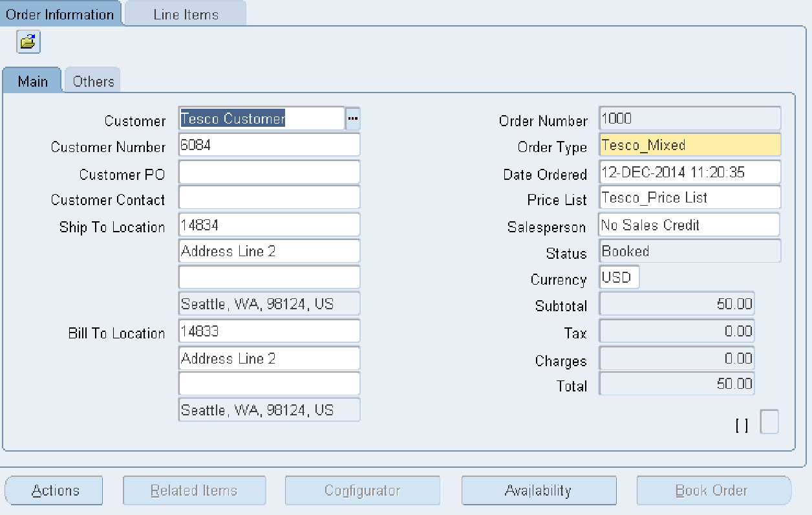The height and width of the screenshot is (515, 812).
Task: Click the Bill To Location field 14833
Action: click(x=269, y=331)
